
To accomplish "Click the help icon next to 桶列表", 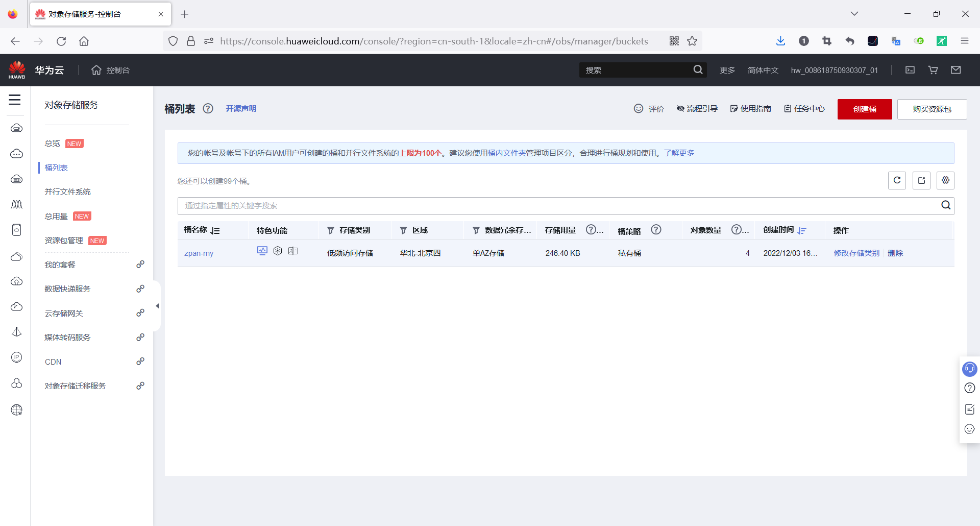I will click(208, 109).
